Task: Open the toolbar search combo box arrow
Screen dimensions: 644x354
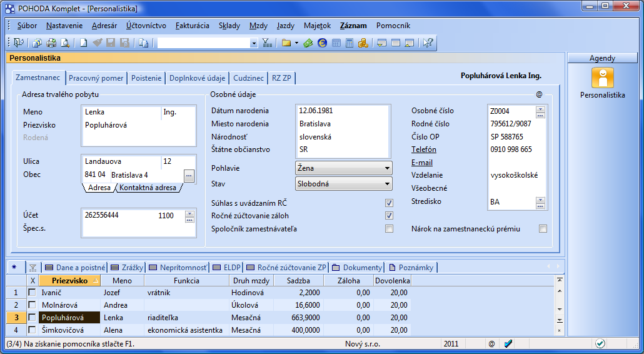Action: [x=254, y=43]
